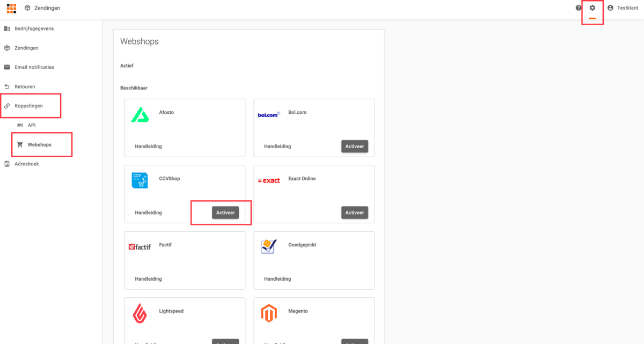Click the Goedgepickt logo icon

[268, 246]
